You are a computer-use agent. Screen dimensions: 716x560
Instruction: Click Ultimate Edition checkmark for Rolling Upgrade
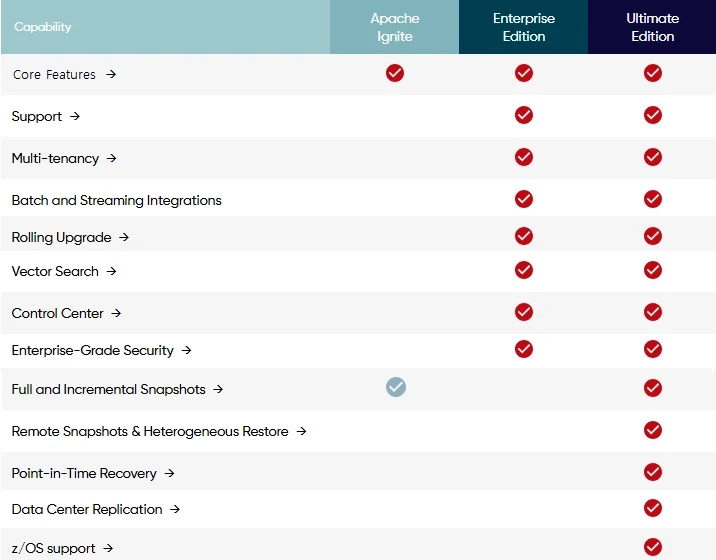[653, 236]
